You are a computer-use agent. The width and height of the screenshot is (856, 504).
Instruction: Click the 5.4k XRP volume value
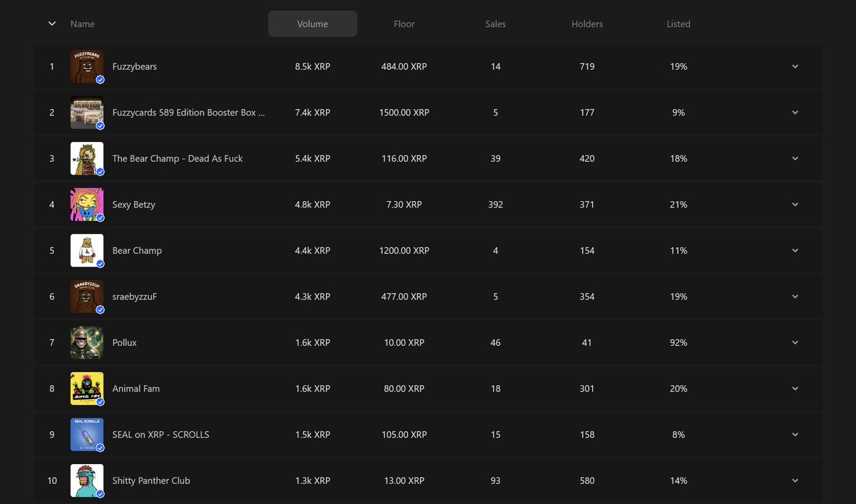[312, 158]
